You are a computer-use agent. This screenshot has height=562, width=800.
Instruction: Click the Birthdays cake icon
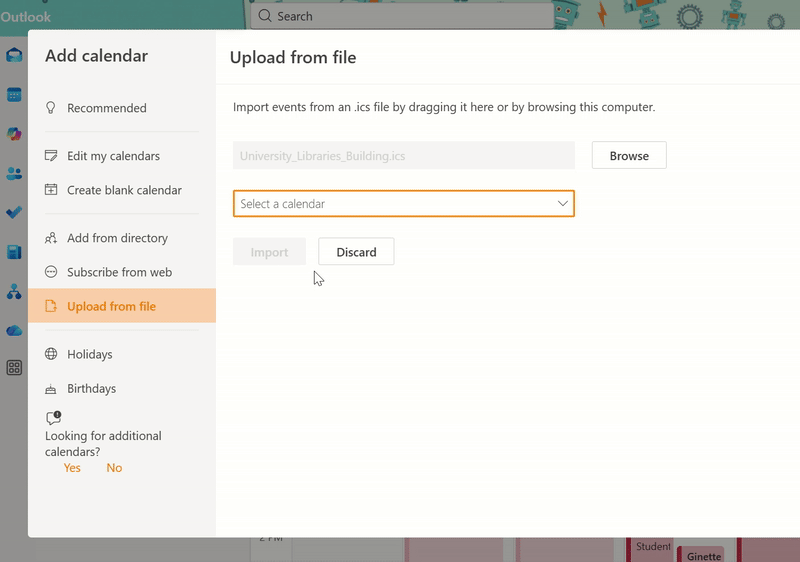51,389
